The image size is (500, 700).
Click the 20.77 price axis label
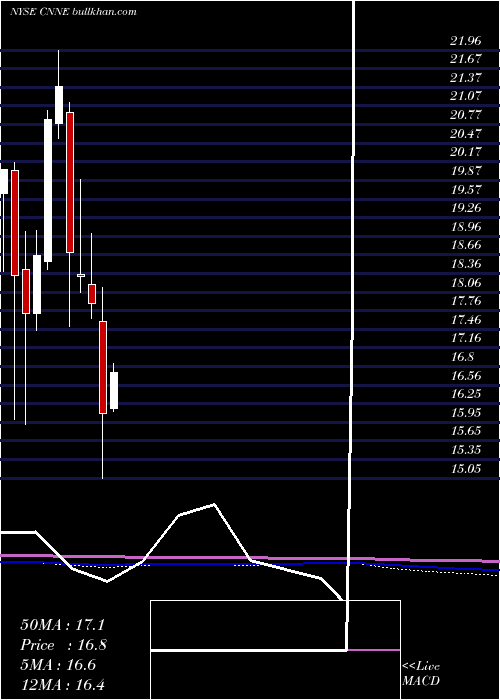click(x=466, y=115)
